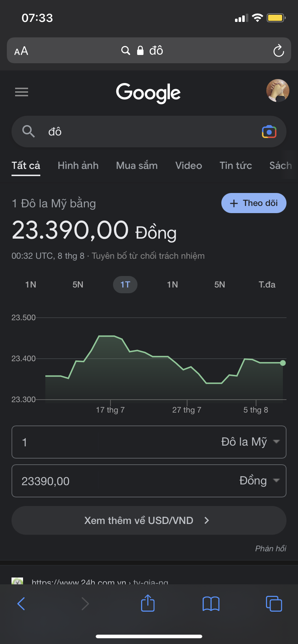
Task: Switch to the Tin tức tab
Action: [x=236, y=166]
